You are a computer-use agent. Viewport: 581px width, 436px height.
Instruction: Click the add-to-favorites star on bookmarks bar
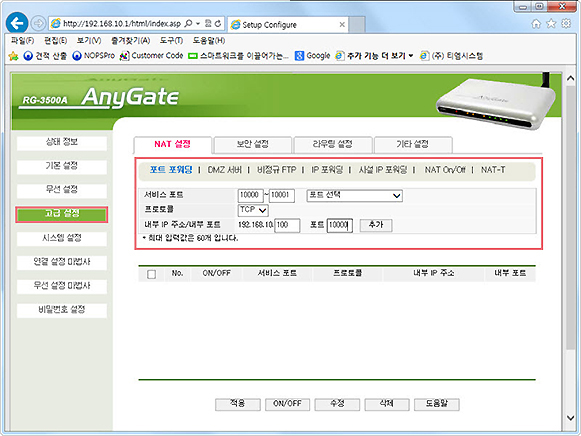click(13, 56)
